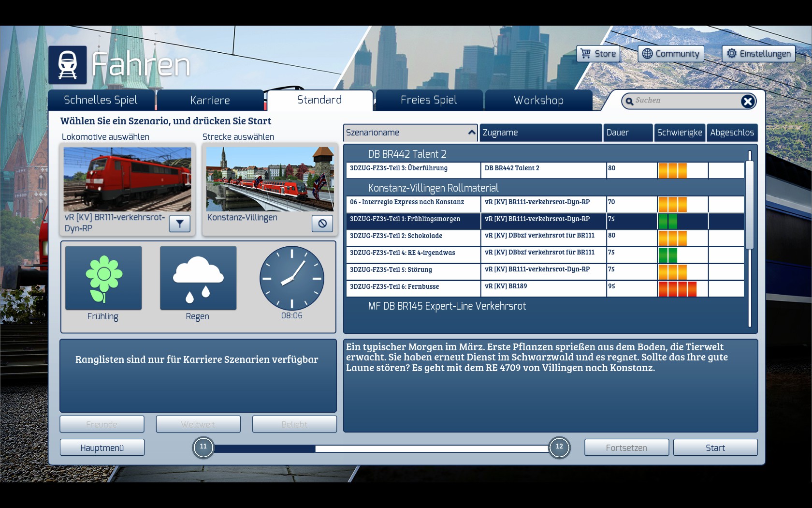Switch to Schnelles Spiel tab
The image size is (812, 508).
tap(101, 100)
